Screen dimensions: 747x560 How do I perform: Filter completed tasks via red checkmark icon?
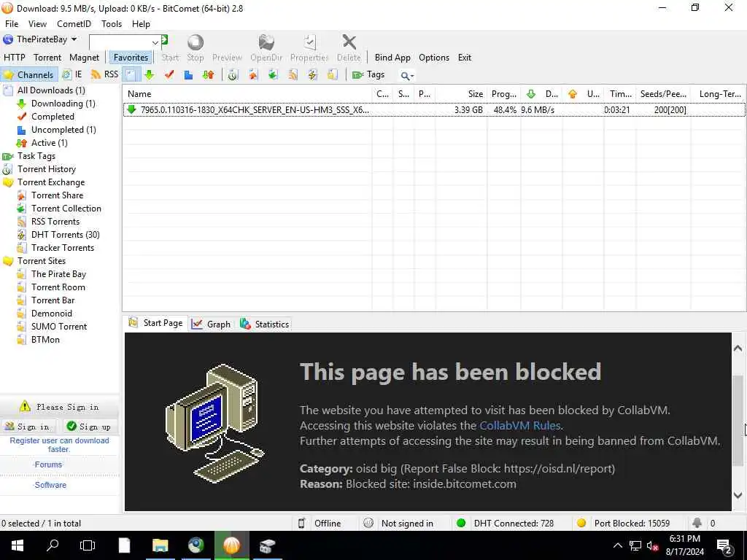pos(169,75)
